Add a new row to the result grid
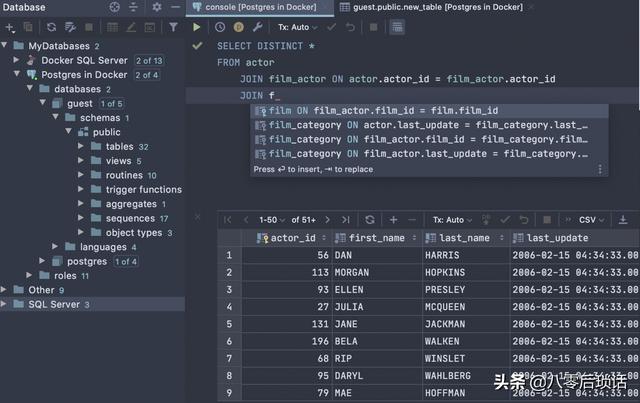Screen dimensions: 640x403 pyautogui.click(x=393, y=220)
